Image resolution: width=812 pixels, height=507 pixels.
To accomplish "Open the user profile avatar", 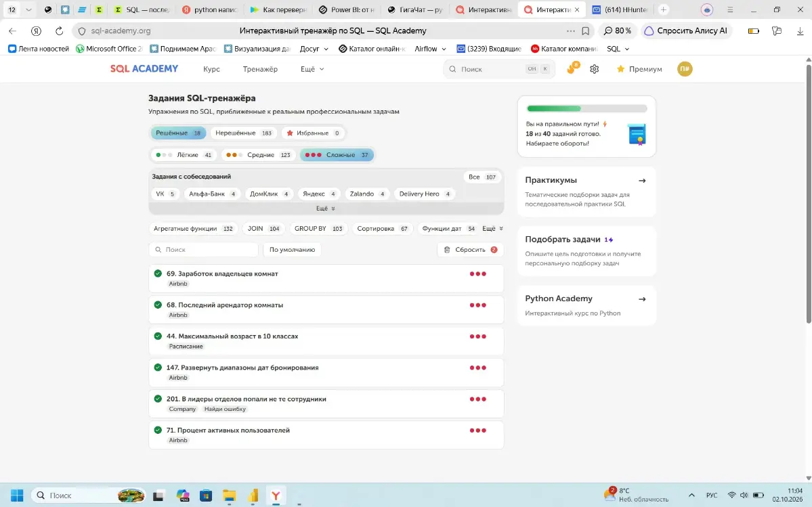I will click(685, 69).
